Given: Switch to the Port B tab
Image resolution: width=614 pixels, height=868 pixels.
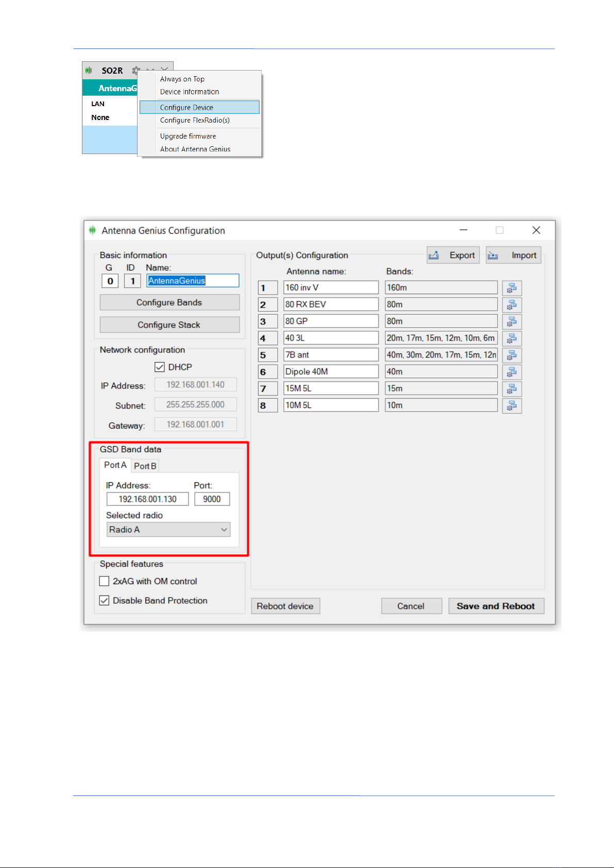Looking at the screenshot, I should (145, 466).
